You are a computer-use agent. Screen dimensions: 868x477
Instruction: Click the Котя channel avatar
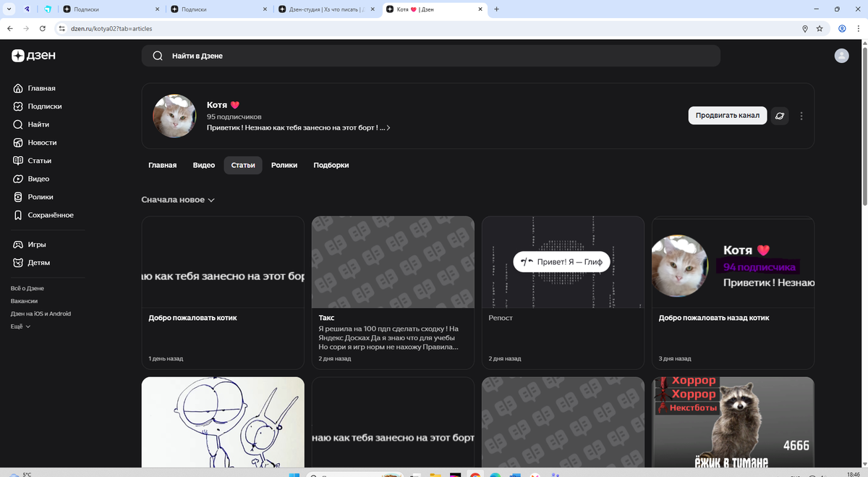click(175, 116)
